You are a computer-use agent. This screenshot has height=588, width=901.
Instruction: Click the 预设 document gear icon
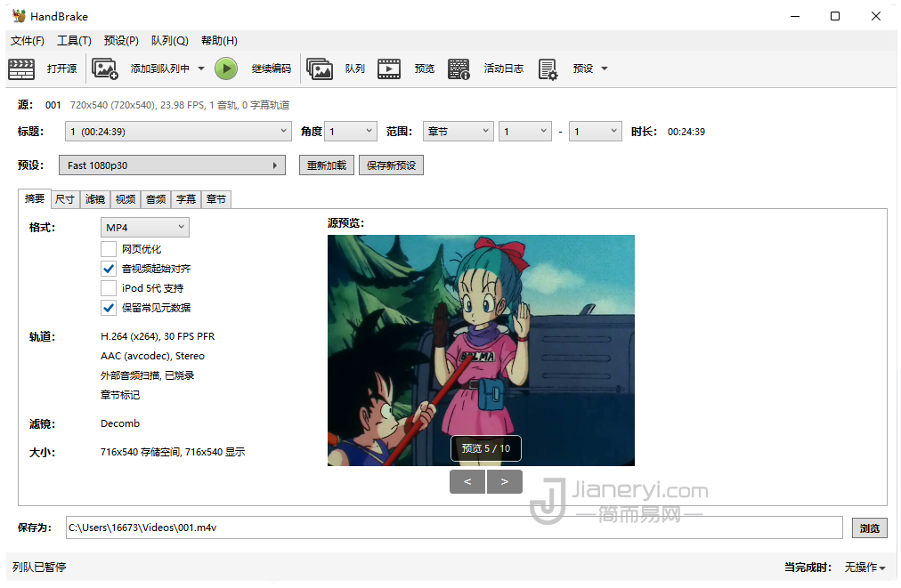[x=548, y=68]
